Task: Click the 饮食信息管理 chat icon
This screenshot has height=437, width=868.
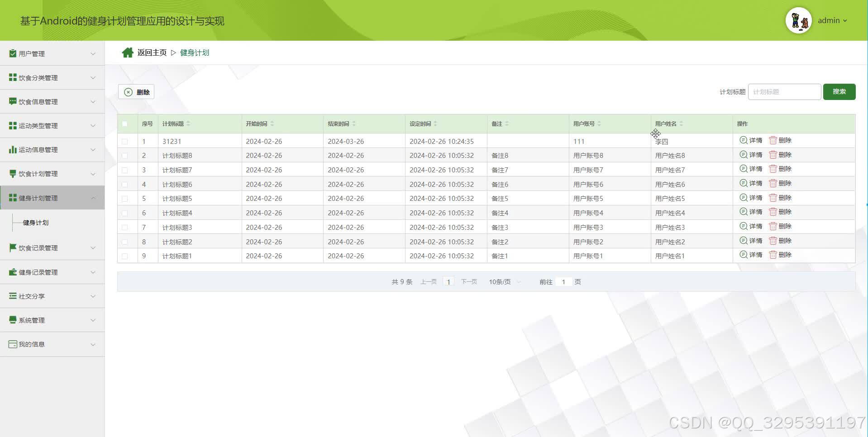Action: coord(13,101)
